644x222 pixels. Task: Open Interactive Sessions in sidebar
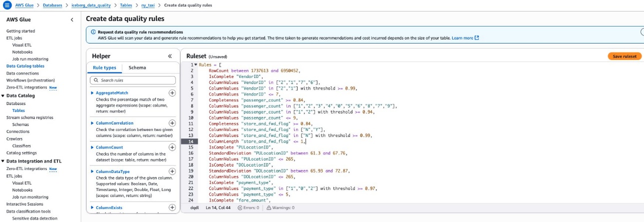24,204
